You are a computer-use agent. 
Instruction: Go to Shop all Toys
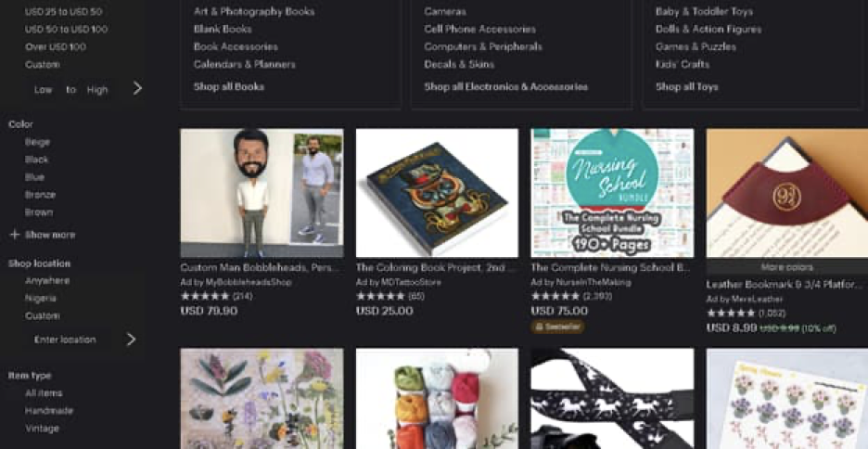687,87
